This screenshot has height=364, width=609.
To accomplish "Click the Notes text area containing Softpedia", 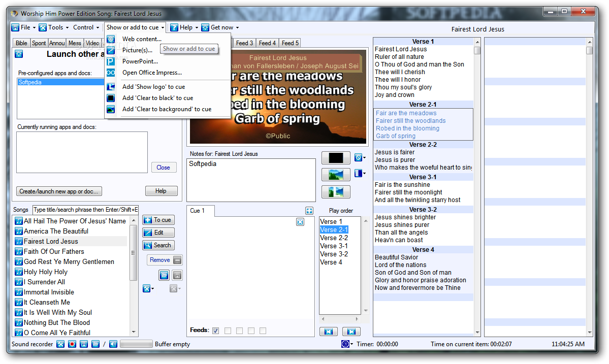I will [x=251, y=180].
